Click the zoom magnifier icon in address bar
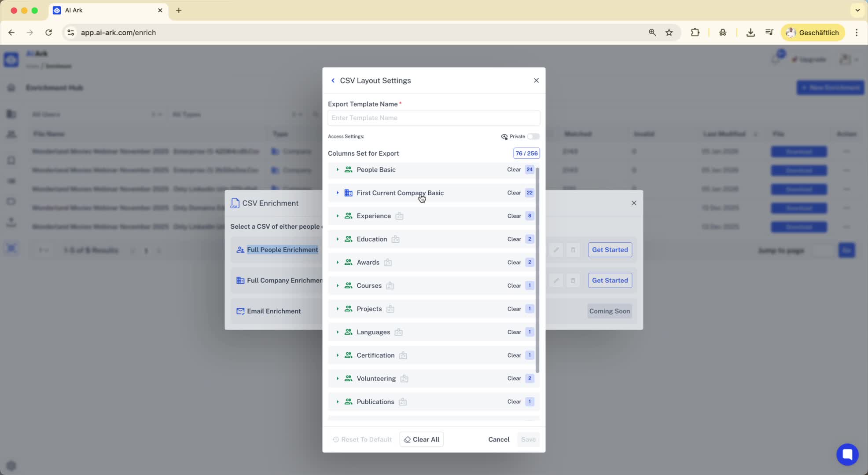This screenshot has width=868, height=475. pos(652,33)
